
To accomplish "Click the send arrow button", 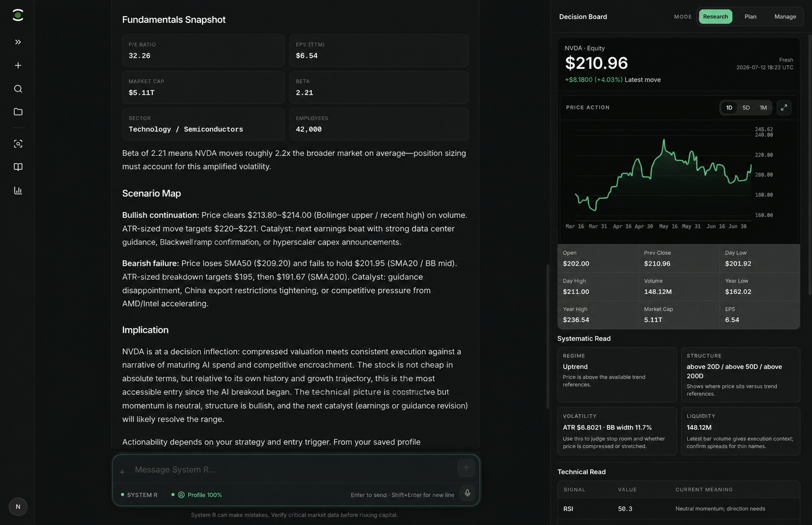I will [466, 468].
